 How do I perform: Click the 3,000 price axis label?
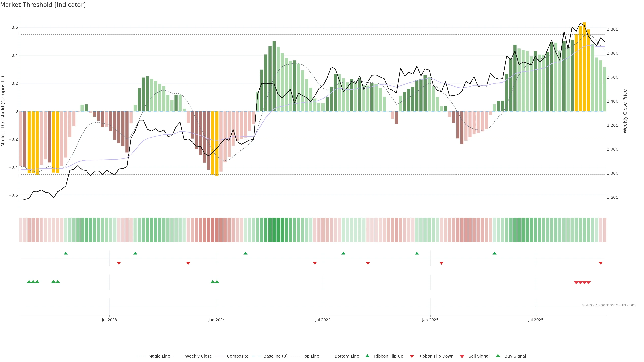click(x=612, y=29)
